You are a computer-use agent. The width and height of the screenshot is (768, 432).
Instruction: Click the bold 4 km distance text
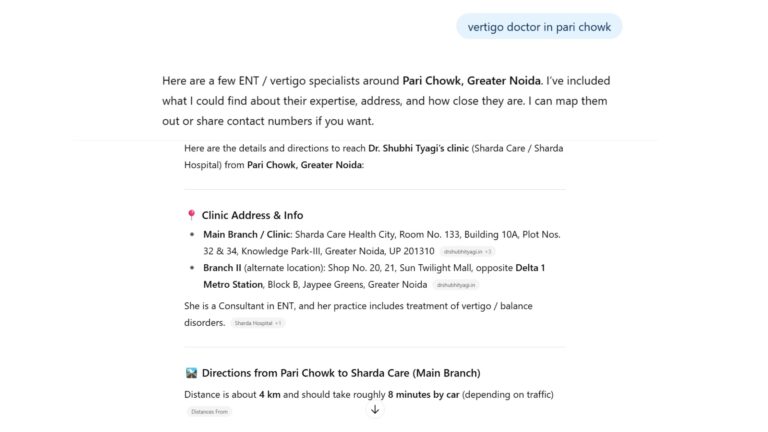click(269, 394)
